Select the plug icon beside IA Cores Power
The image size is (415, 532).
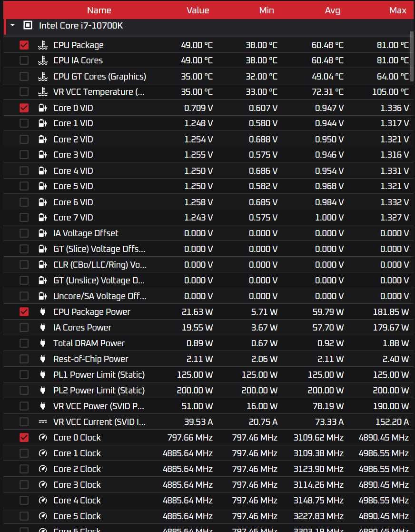(43, 327)
